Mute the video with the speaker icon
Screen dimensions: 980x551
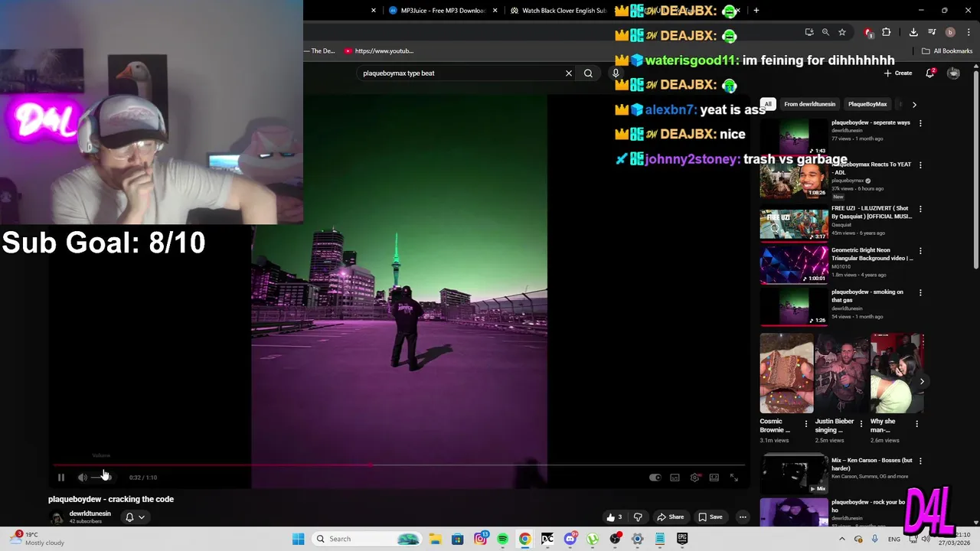coord(82,478)
